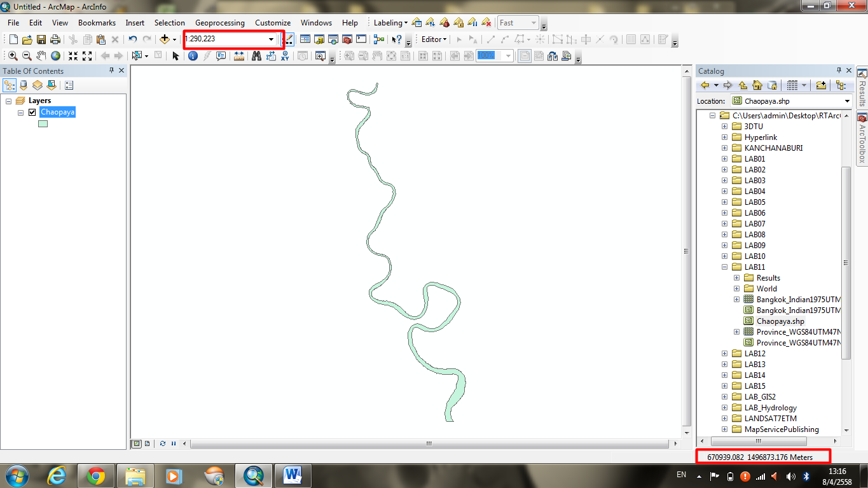Click the Catalog Back arrow icon
This screenshot has width=868, height=488.
point(705,85)
